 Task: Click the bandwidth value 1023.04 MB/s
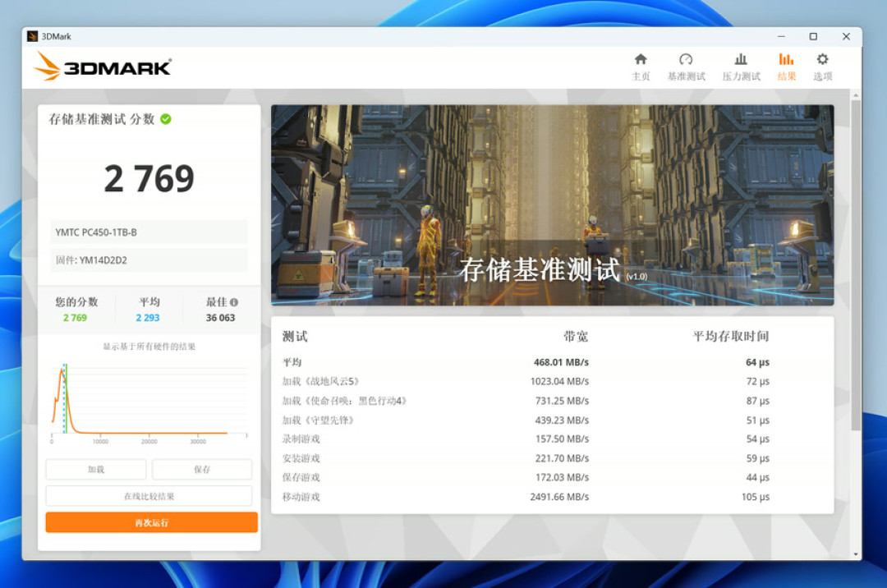click(x=559, y=382)
